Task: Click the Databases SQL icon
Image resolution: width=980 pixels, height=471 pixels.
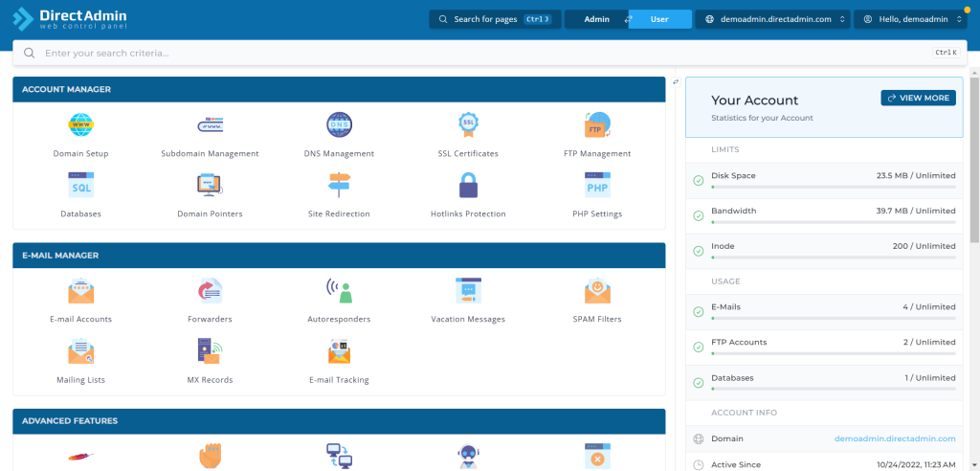Action: [80, 185]
